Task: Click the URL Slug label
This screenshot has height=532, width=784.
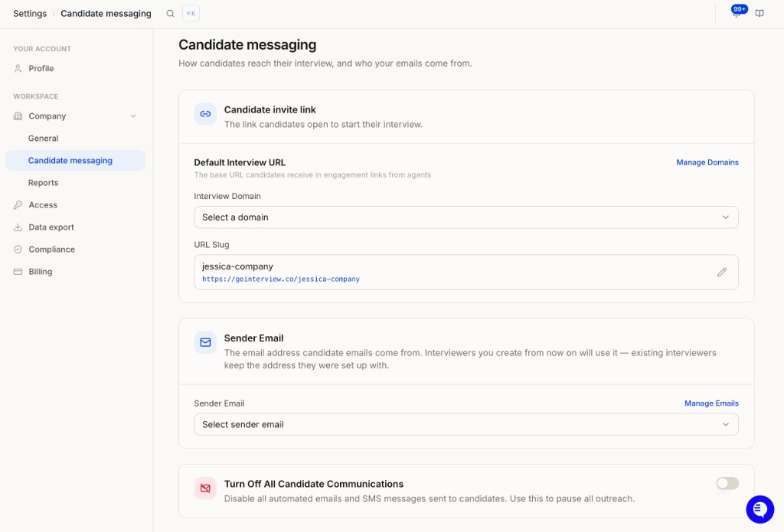Action: click(211, 245)
